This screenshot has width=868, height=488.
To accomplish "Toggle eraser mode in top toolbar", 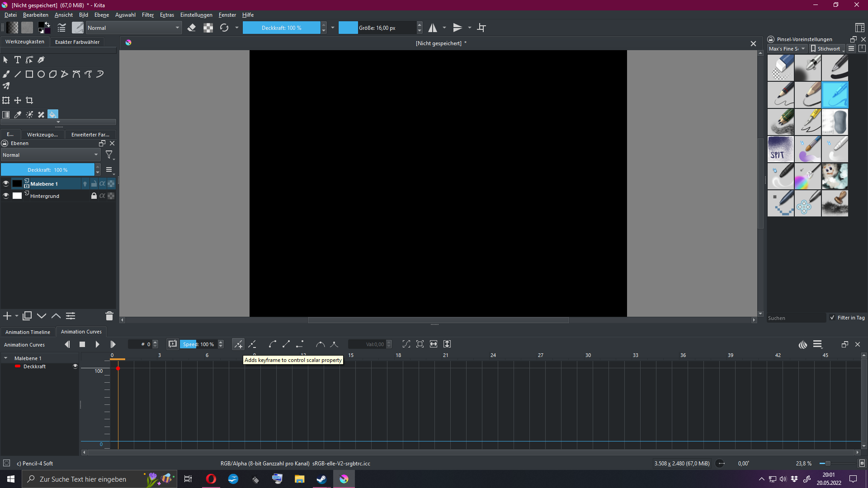I will pyautogui.click(x=192, y=28).
